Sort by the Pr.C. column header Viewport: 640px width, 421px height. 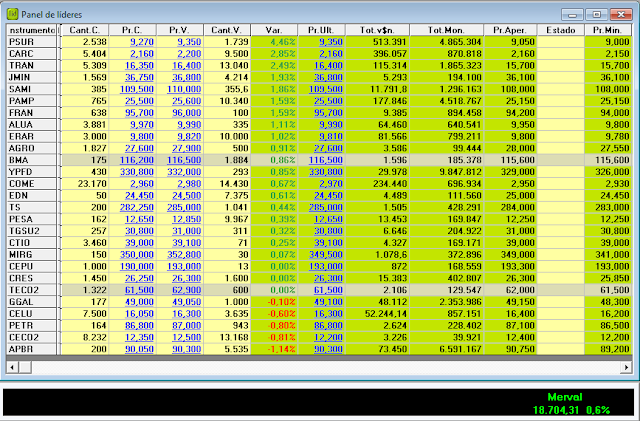[132, 30]
